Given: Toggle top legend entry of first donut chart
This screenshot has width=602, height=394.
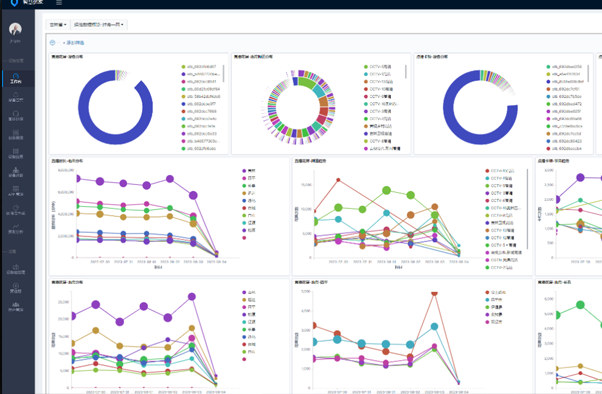Looking at the screenshot, I should [200, 66].
